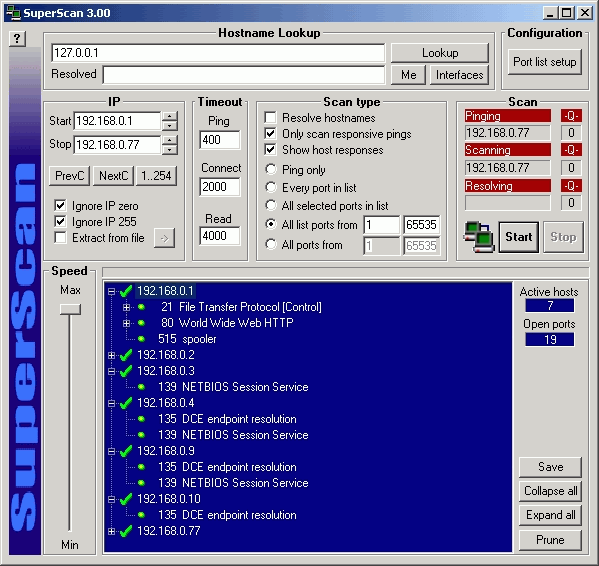
Task: Click the hostname field containing 127.0.0.1
Action: (218, 53)
